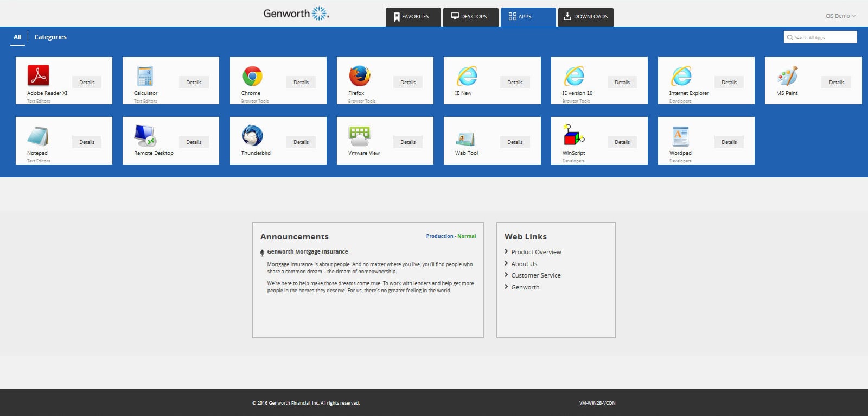Open the Calculator app icon
The height and width of the screenshot is (416, 868).
tap(145, 76)
